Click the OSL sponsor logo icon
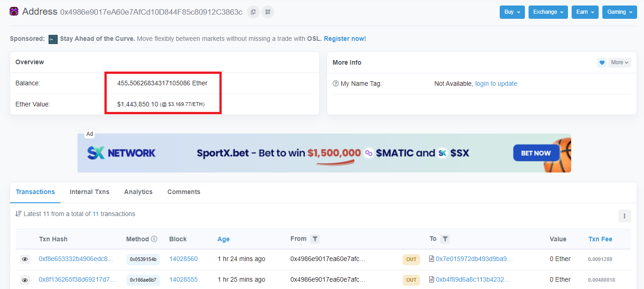The image size is (644, 289). click(53, 39)
